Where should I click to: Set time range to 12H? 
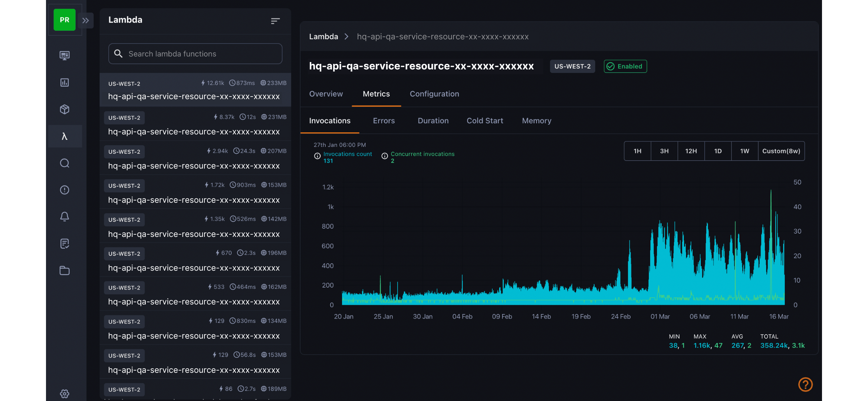691,151
